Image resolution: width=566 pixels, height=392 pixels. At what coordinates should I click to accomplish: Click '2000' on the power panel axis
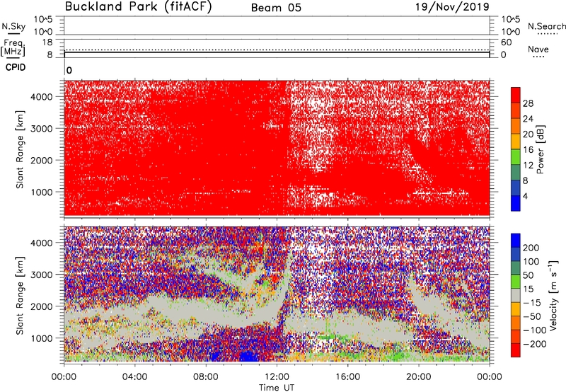[42, 160]
